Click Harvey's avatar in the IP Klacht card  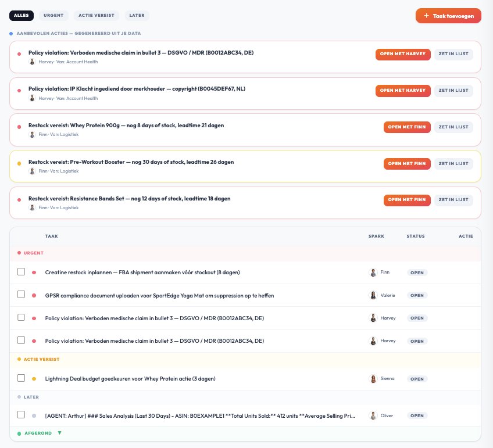[33, 98]
